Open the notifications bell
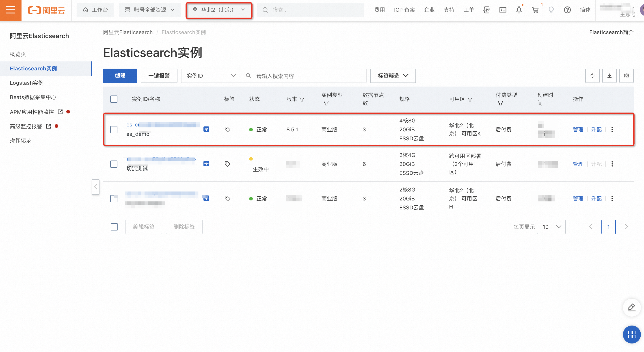Image resolution: width=644 pixels, height=352 pixels. (519, 10)
